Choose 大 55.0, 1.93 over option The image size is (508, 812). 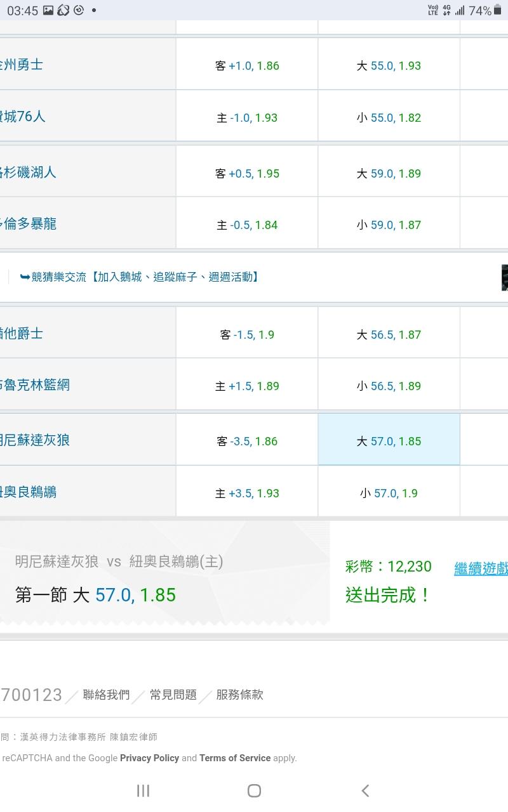click(389, 66)
